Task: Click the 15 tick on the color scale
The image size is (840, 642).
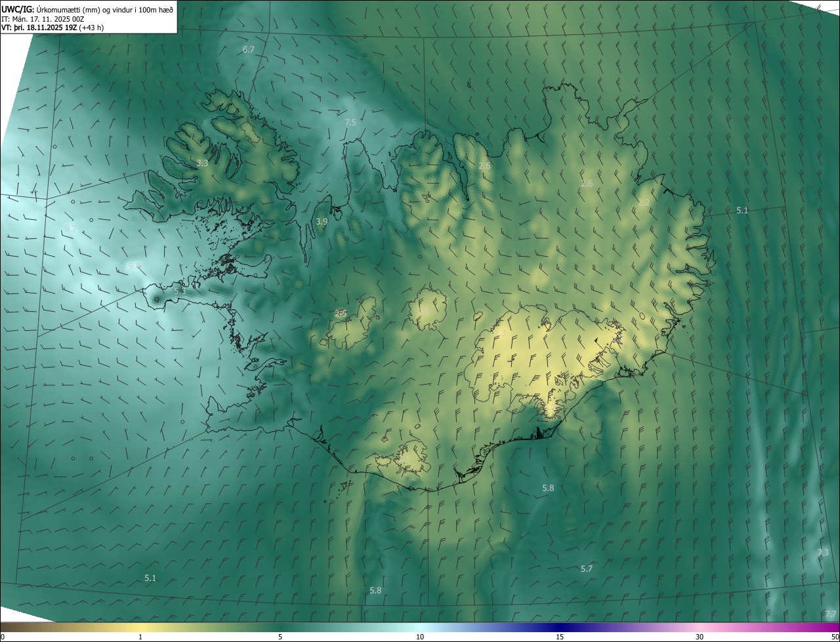Action: point(560,637)
